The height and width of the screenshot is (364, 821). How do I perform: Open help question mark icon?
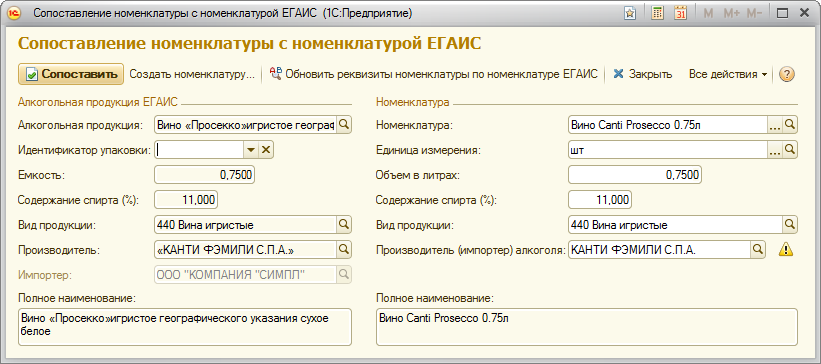click(x=785, y=74)
